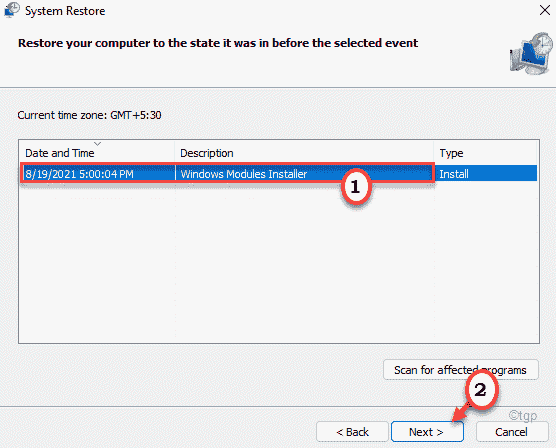
Task: Close the System Restore dialog
Action: pos(545,10)
